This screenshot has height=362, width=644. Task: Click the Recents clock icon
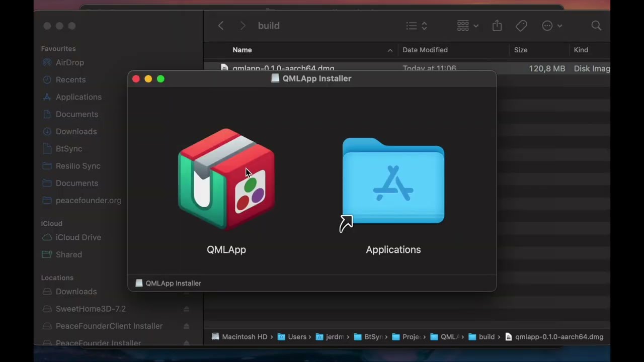point(47,79)
